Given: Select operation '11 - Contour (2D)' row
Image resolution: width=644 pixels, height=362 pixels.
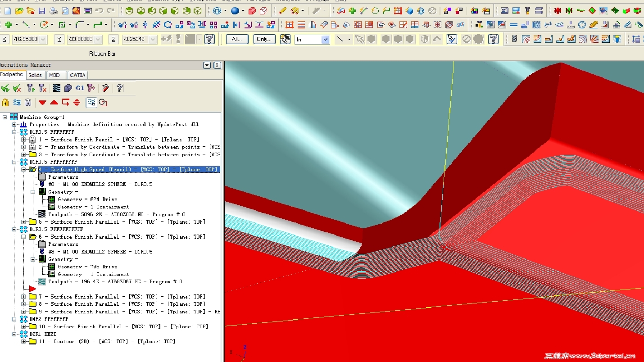Looking at the screenshot, I should click(x=107, y=341).
